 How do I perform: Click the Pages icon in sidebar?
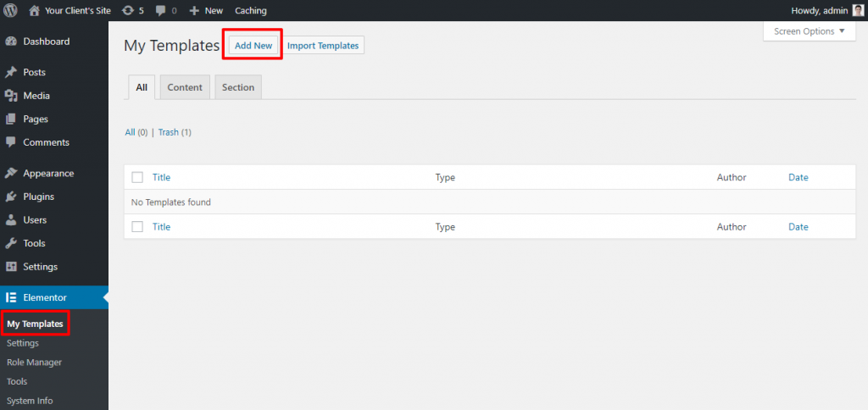point(10,119)
